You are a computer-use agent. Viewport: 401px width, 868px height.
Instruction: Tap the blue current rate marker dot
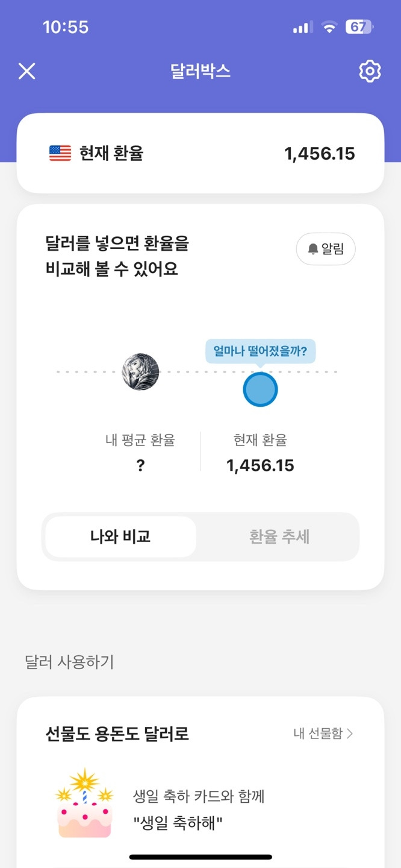click(260, 389)
